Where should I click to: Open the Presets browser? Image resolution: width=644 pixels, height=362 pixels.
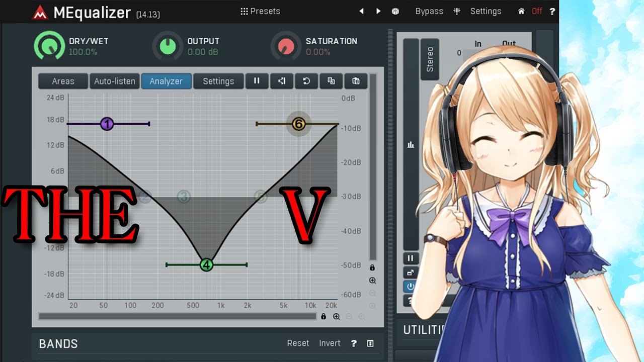(x=260, y=11)
